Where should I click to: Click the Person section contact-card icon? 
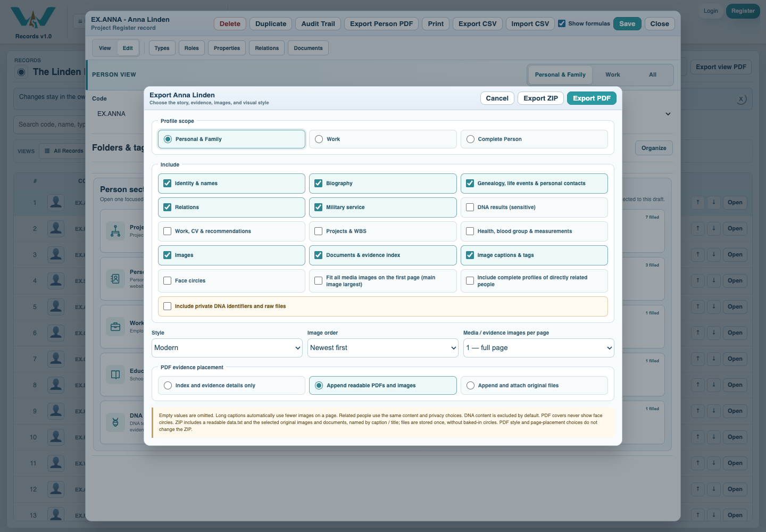pos(115,279)
